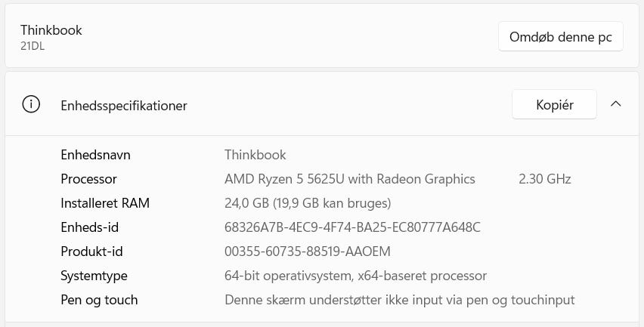The width and height of the screenshot is (644, 327).
Task: Click the Processor label
Action: tap(88, 179)
